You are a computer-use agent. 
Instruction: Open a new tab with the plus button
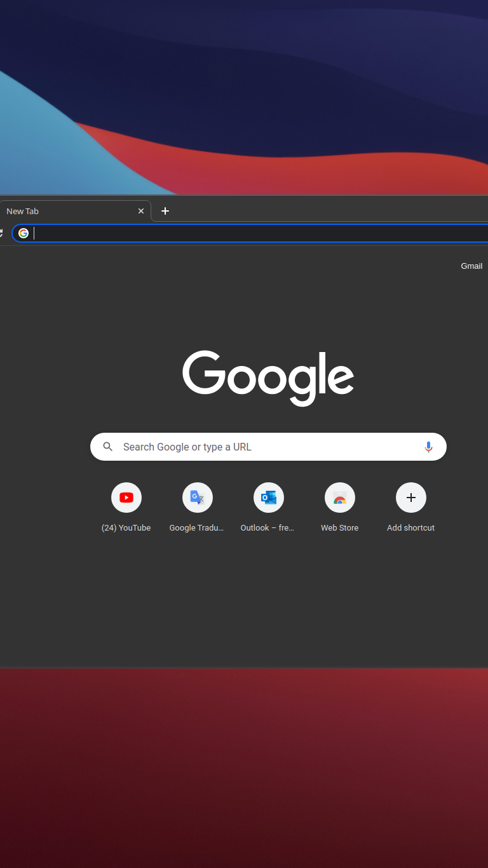pyautogui.click(x=165, y=211)
